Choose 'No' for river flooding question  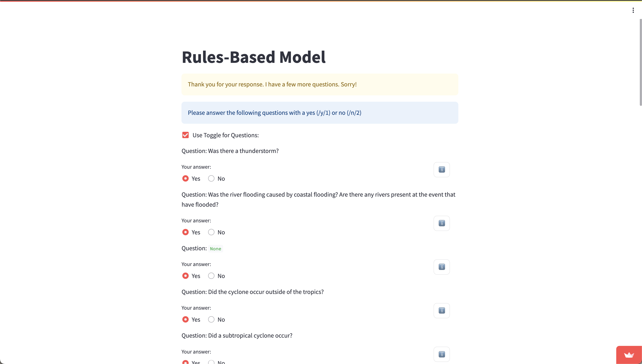click(x=211, y=232)
